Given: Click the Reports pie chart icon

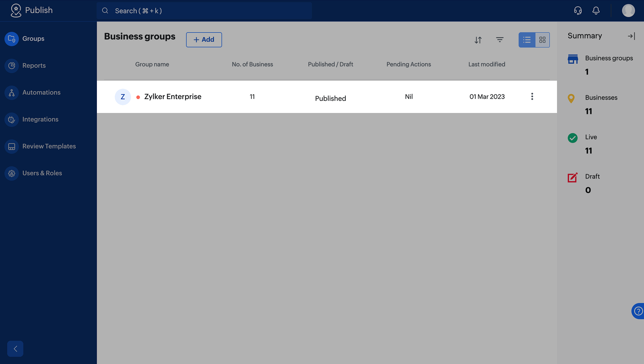Looking at the screenshot, I should [12, 65].
